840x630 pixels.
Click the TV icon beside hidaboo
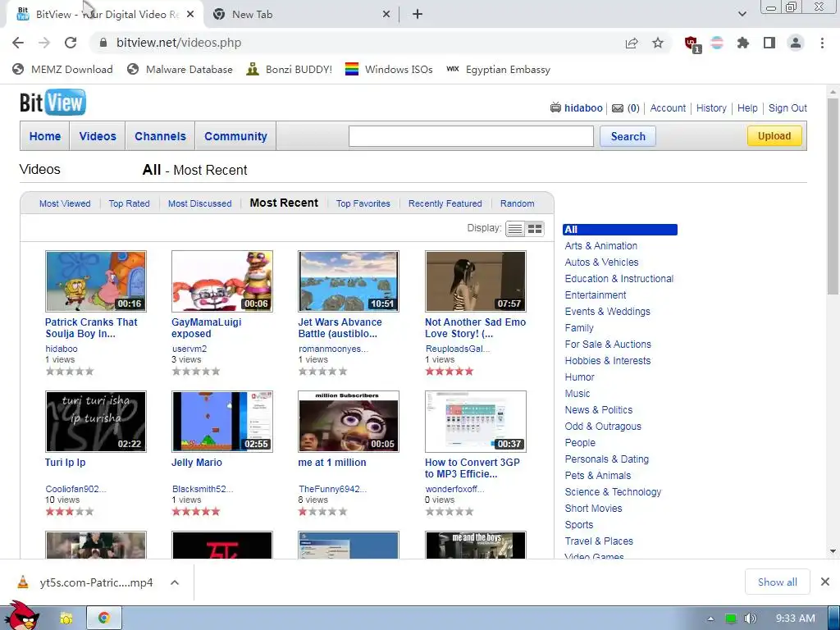point(555,107)
